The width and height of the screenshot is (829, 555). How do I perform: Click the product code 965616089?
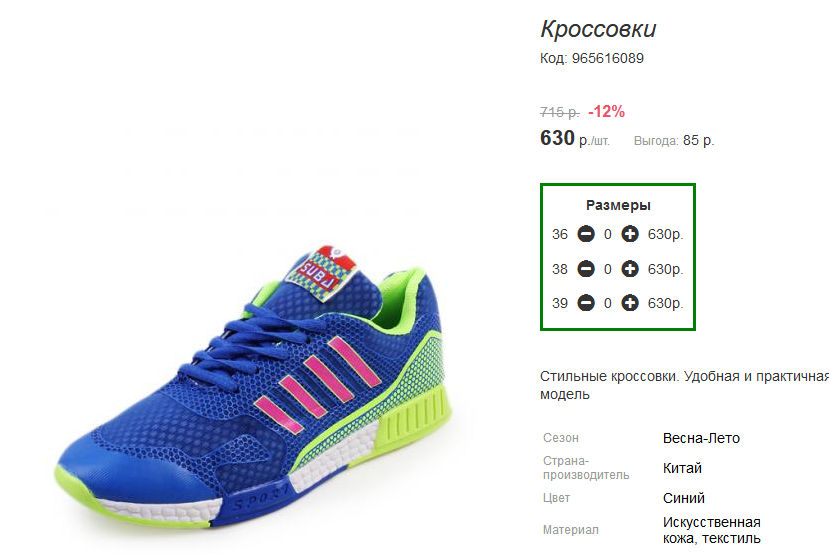pyautogui.click(x=607, y=58)
